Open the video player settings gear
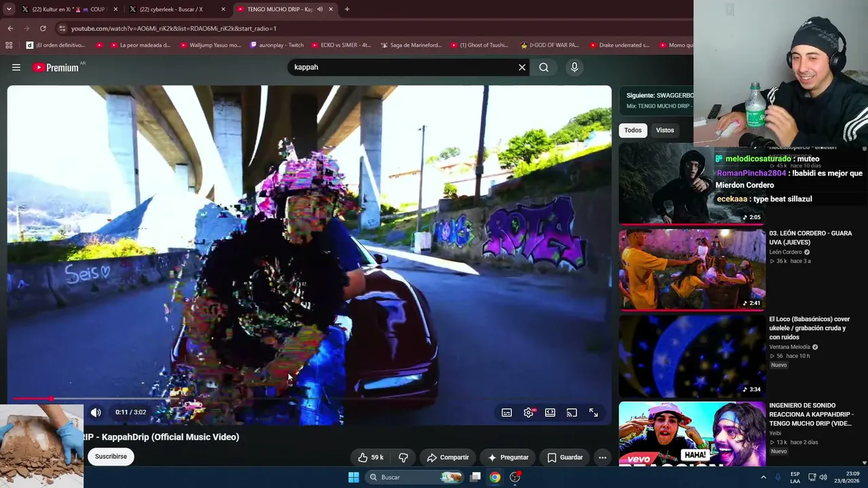The height and width of the screenshot is (488, 868). coord(528,412)
